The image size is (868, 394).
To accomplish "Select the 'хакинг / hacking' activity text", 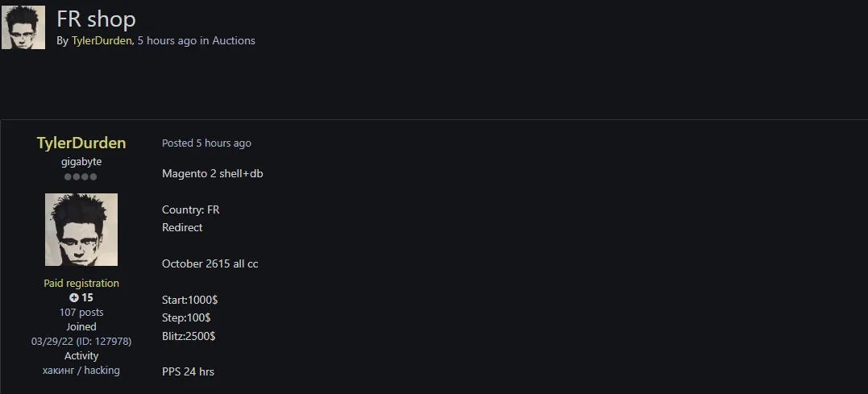I will [x=81, y=371].
